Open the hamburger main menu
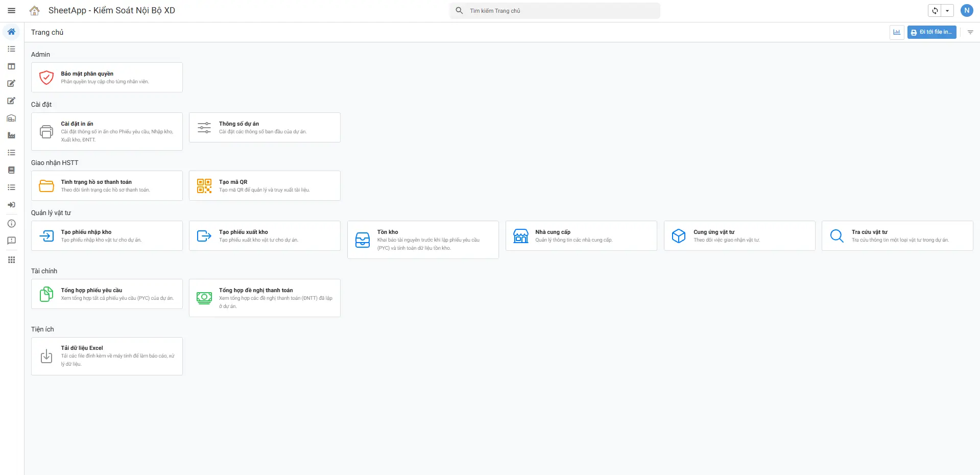Image resolution: width=980 pixels, height=475 pixels. [x=11, y=10]
